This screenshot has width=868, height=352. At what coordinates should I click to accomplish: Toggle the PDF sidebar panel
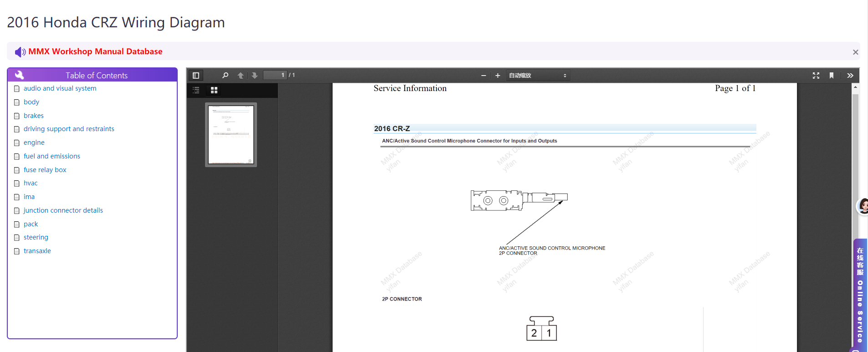pyautogui.click(x=196, y=76)
